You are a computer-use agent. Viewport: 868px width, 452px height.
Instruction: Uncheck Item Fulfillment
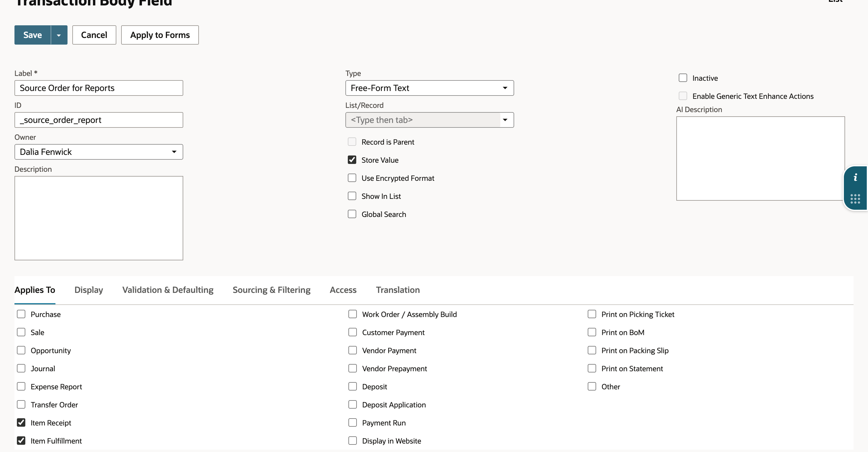click(x=21, y=441)
